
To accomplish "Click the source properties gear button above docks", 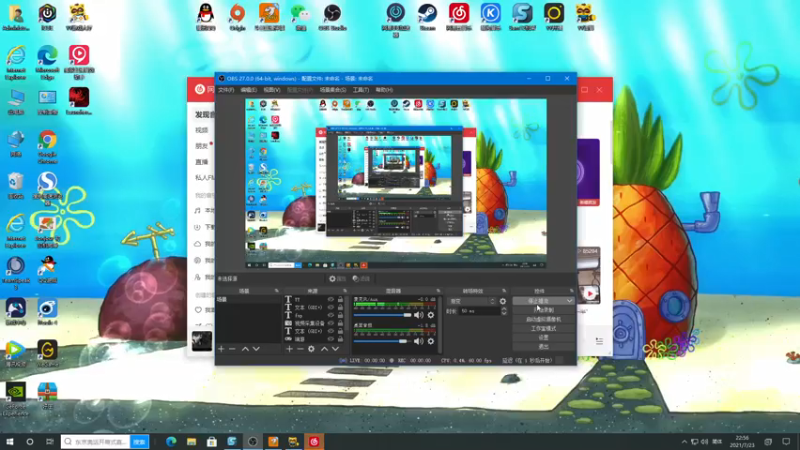I will coord(337,279).
